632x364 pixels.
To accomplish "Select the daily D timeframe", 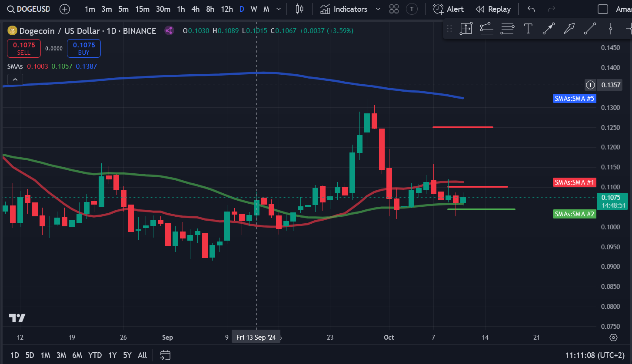I will pos(242,9).
